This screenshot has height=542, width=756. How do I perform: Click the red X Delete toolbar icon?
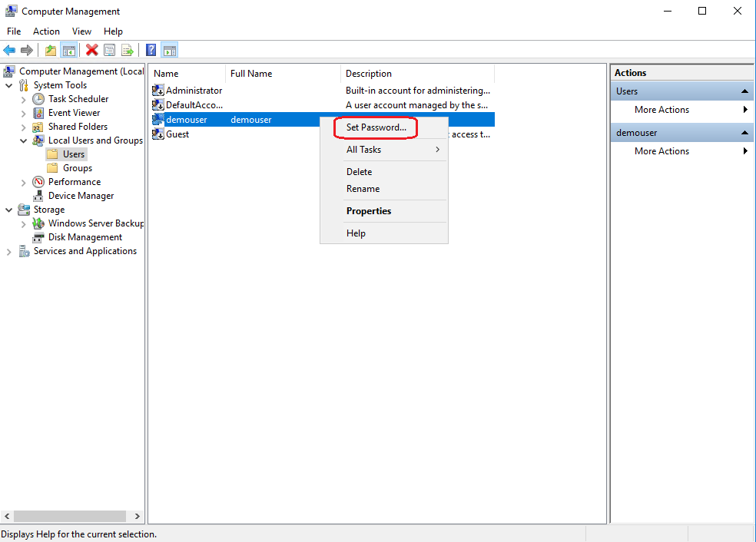pyautogui.click(x=91, y=50)
